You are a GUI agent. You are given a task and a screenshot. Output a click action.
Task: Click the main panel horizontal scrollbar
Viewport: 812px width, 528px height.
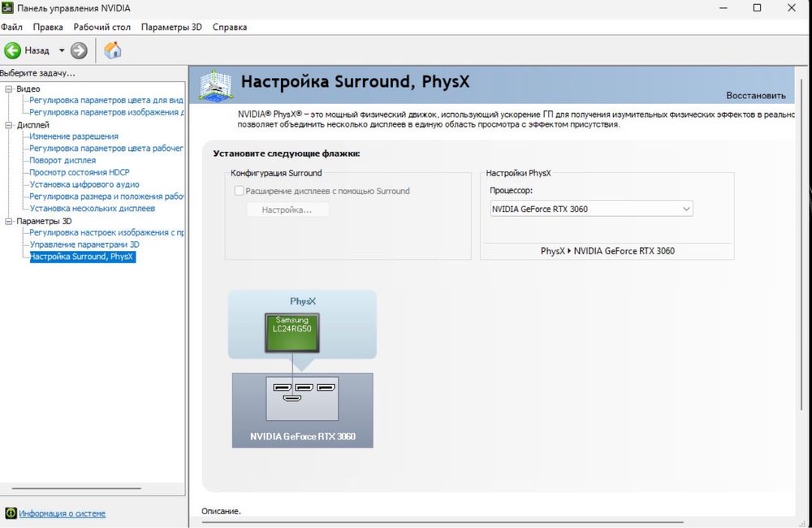click(443, 522)
